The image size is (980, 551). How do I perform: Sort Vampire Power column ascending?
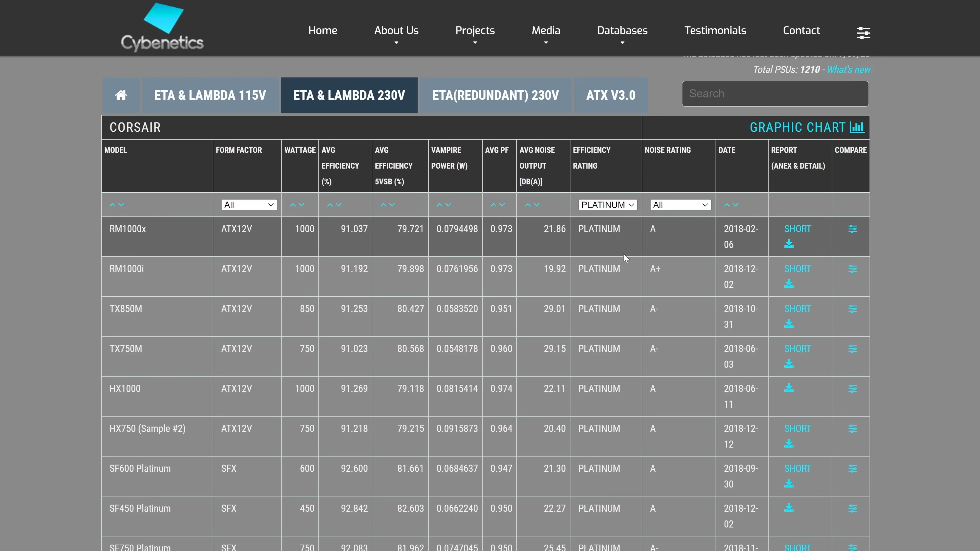tap(439, 205)
